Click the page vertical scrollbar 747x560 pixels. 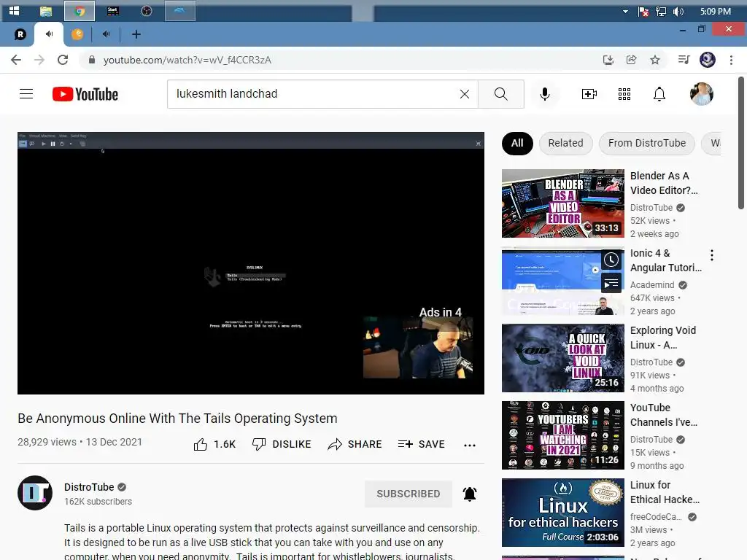pyautogui.click(x=741, y=143)
